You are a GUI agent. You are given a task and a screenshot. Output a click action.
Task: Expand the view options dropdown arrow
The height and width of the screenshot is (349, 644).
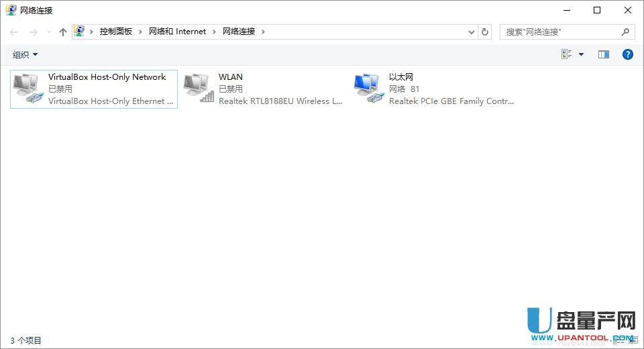click(581, 54)
